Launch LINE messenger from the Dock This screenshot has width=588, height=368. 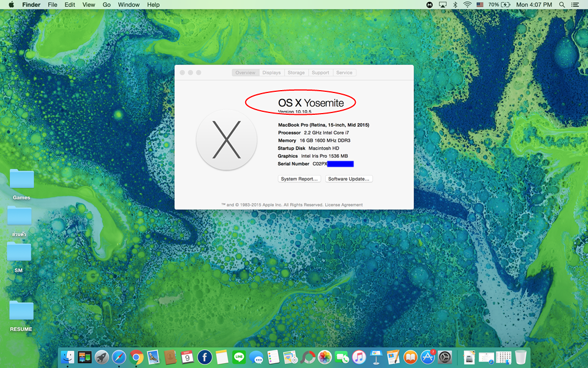[x=239, y=357]
